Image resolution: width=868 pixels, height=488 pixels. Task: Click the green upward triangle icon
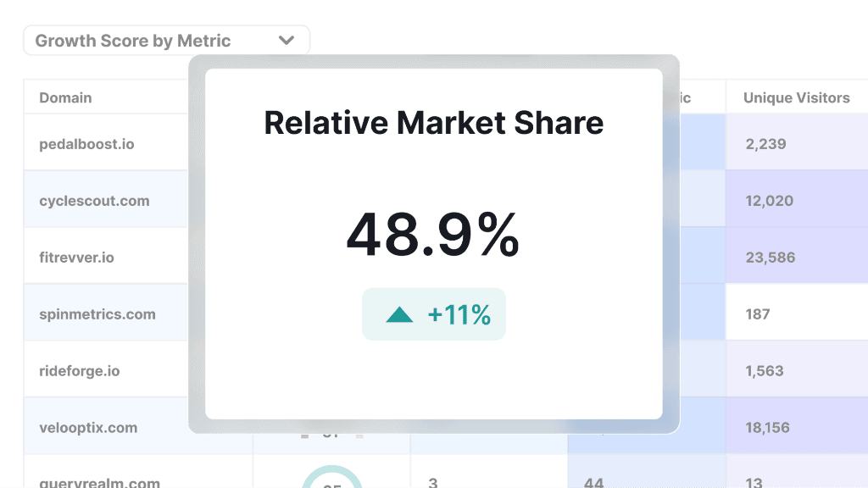[399, 315]
